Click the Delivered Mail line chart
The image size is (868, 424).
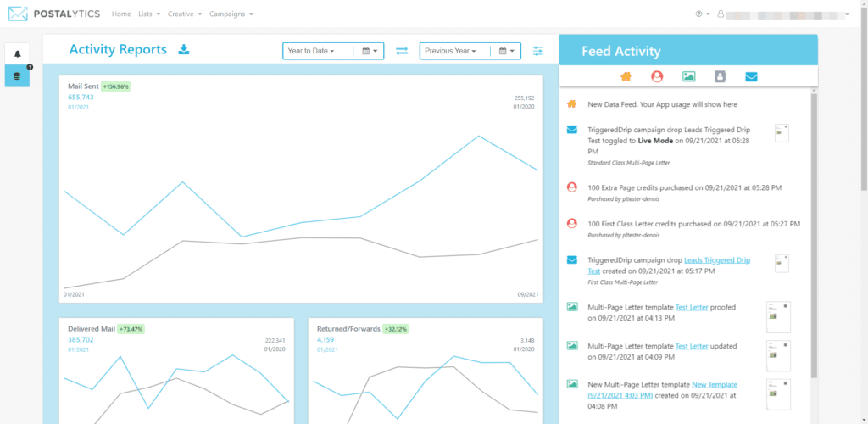(176, 388)
